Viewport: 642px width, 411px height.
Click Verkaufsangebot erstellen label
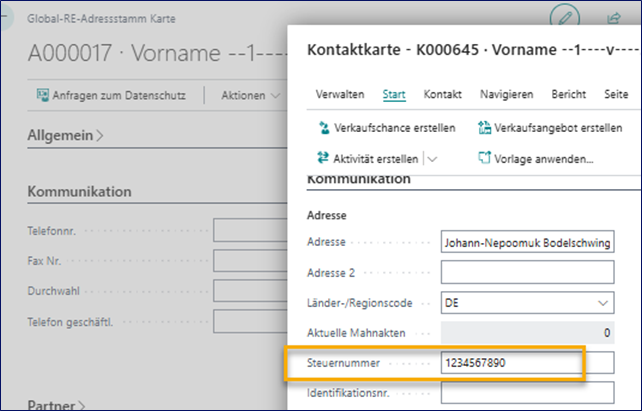coord(558,128)
